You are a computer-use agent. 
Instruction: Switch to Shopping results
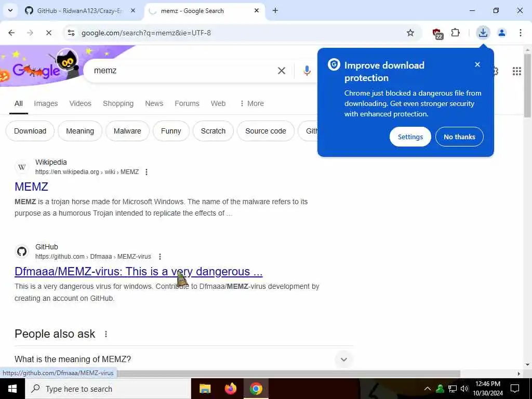(x=118, y=103)
